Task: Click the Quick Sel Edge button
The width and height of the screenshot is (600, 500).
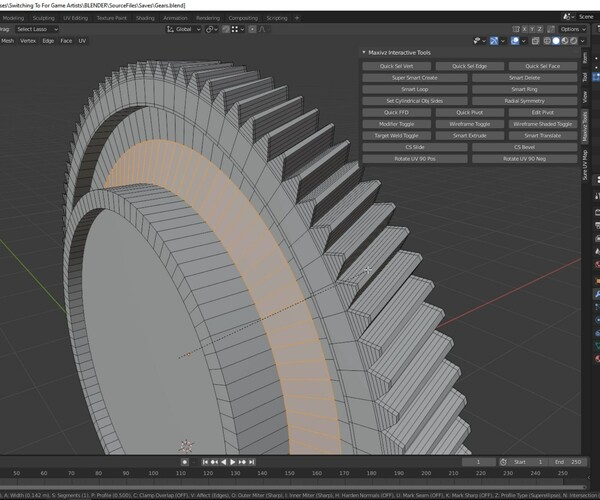Action: click(x=469, y=66)
